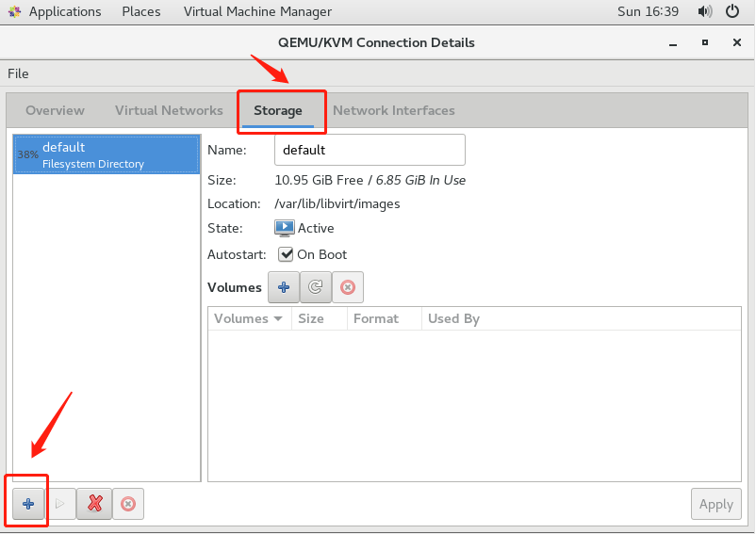The image size is (756, 534).
Task: Delete the storage pool
Action: [x=128, y=504]
